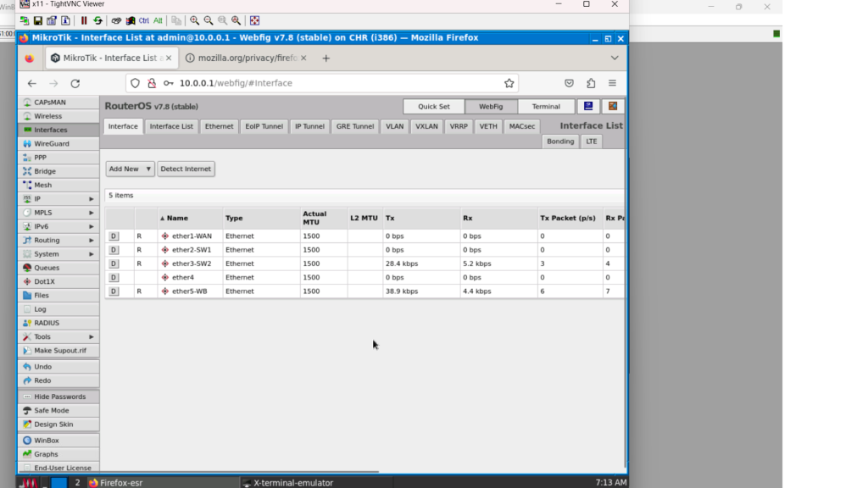Screen dimensions: 868x488
Task: Switch to the VLAN tab
Action: point(394,126)
